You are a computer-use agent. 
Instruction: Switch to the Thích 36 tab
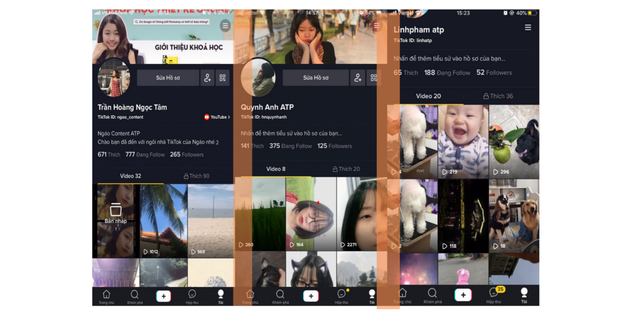[x=498, y=96]
